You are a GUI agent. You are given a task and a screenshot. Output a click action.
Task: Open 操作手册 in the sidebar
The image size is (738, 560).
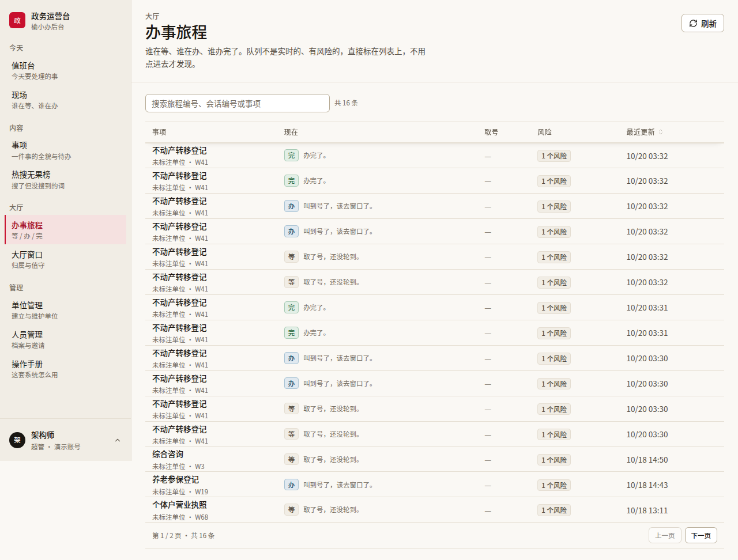pos(65,369)
